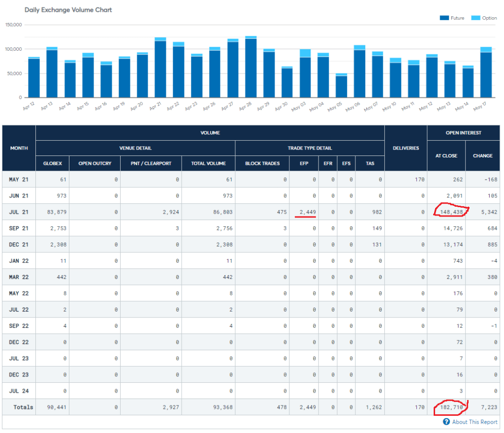The image size is (504, 433).
Task: Click the question mark help icon
Action: [x=446, y=422]
